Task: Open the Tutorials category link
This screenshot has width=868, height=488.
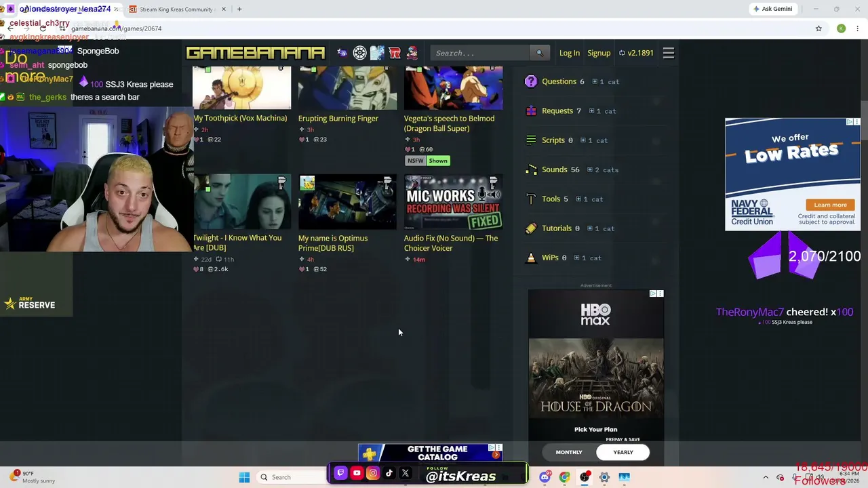Action: point(557,228)
